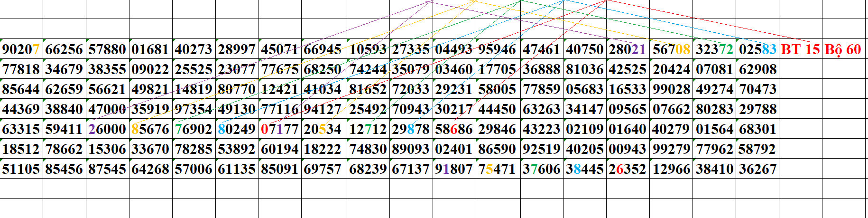
Task: Select the cell showing 91807
Action: 454,169
